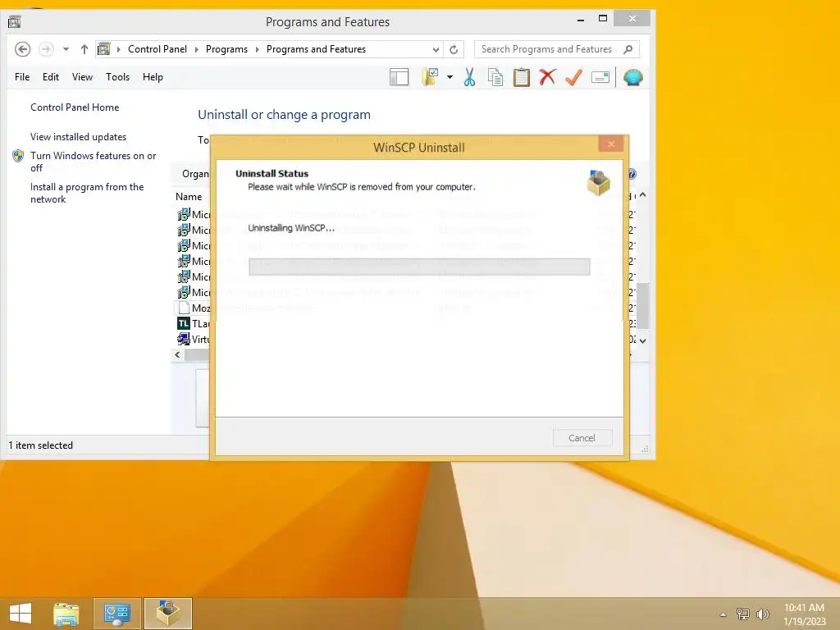Click the WinSCP installer box icon
The width and height of the screenshot is (840, 630).
click(598, 183)
